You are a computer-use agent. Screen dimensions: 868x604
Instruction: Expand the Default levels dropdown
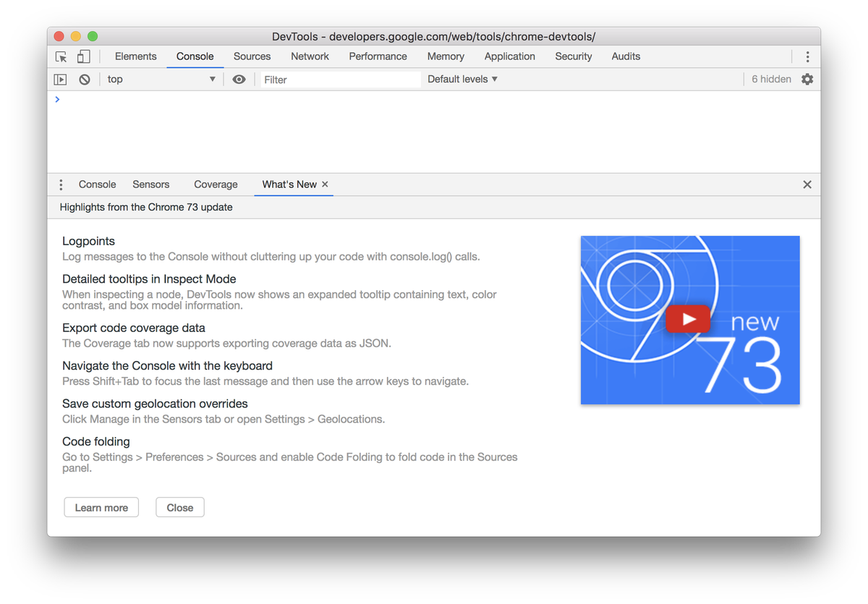pyautogui.click(x=463, y=80)
